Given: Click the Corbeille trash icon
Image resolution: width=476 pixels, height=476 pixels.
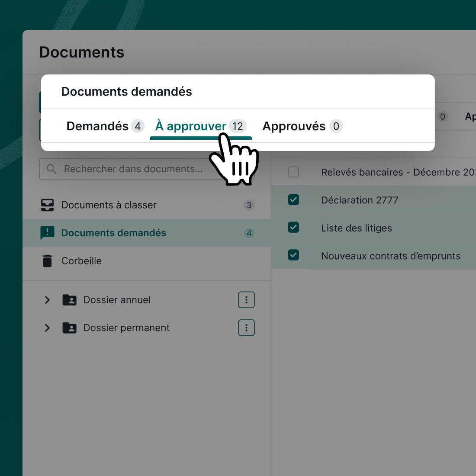Looking at the screenshot, I should [x=47, y=261].
